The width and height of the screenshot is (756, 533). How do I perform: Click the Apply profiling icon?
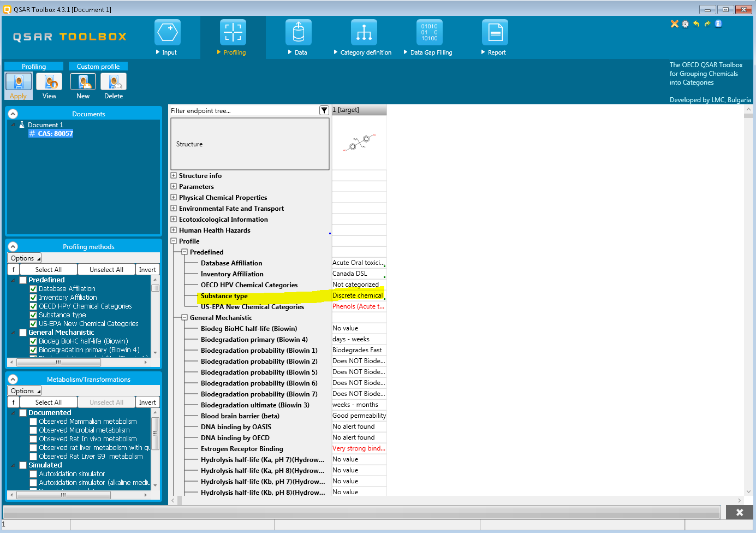pos(19,83)
